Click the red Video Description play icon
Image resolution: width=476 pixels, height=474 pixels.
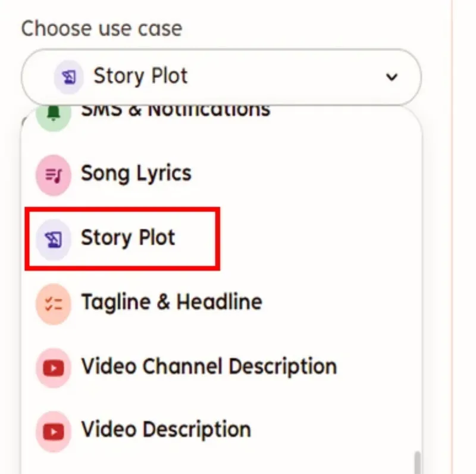tap(54, 432)
